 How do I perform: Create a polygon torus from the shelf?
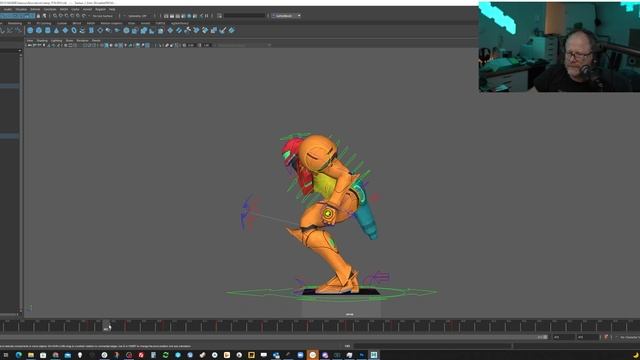click(74, 31)
